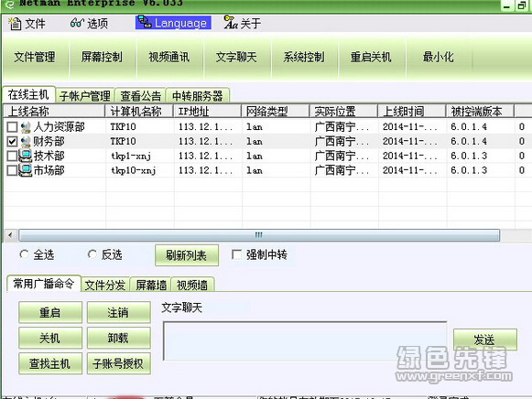Open the 文件分发 tab
The width and height of the screenshot is (532, 399).
105,286
